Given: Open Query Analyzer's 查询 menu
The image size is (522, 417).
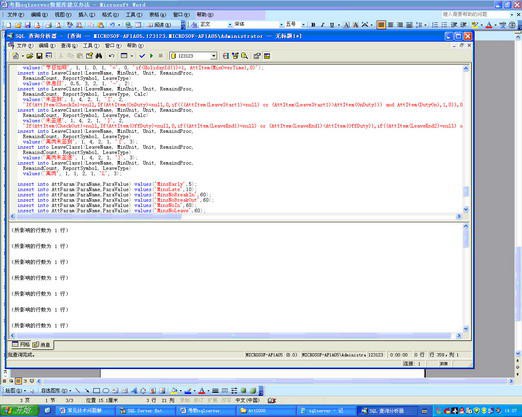Looking at the screenshot, I should (x=69, y=45).
